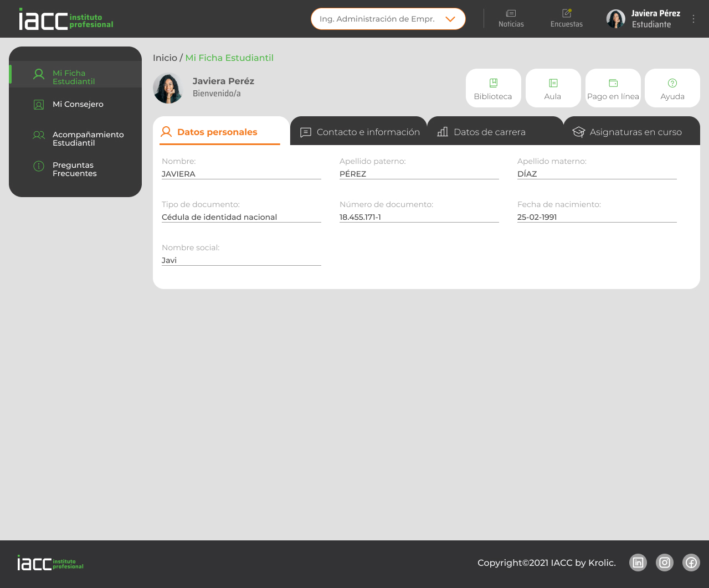This screenshot has width=709, height=588.
Task: Switch to Datos de carrera tab
Action: pos(482,132)
